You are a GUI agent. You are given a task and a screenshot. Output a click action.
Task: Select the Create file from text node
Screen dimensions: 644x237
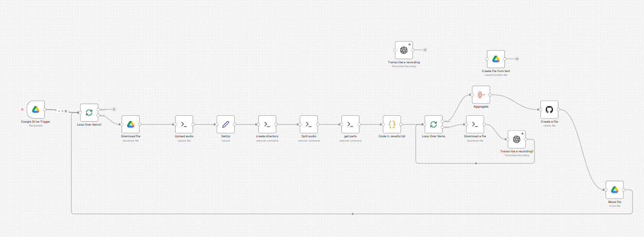[x=496, y=59]
